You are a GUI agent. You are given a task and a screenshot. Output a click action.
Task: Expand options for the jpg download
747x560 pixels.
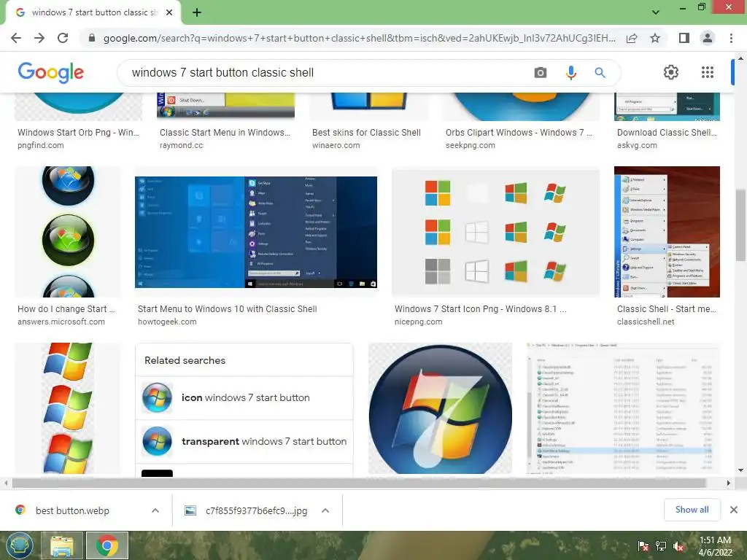click(x=325, y=510)
